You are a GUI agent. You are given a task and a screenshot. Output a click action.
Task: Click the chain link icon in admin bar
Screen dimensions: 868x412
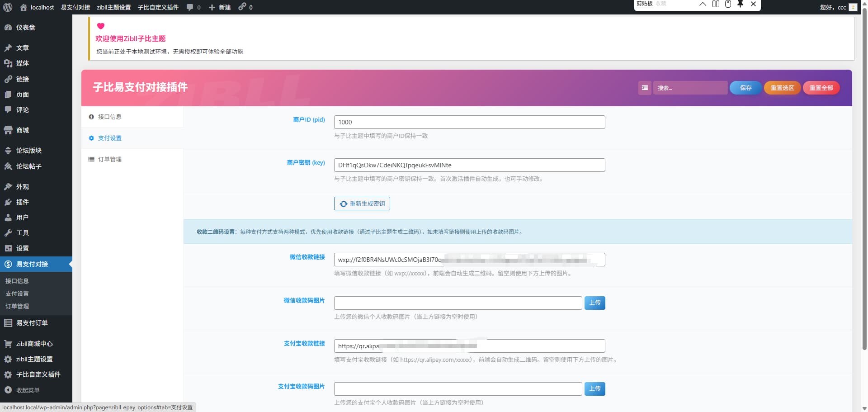pyautogui.click(x=242, y=7)
